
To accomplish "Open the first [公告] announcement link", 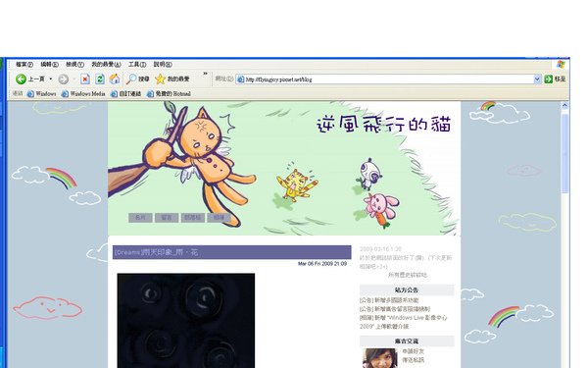I will (x=389, y=300).
